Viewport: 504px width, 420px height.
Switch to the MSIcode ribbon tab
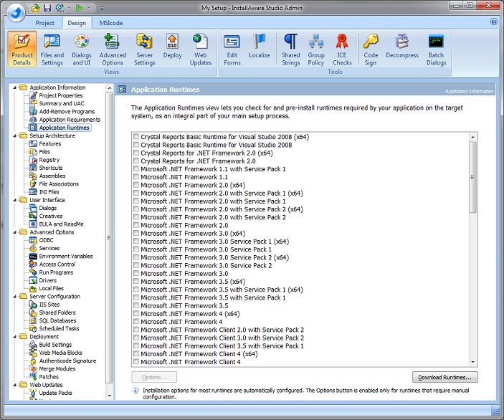[x=110, y=23]
